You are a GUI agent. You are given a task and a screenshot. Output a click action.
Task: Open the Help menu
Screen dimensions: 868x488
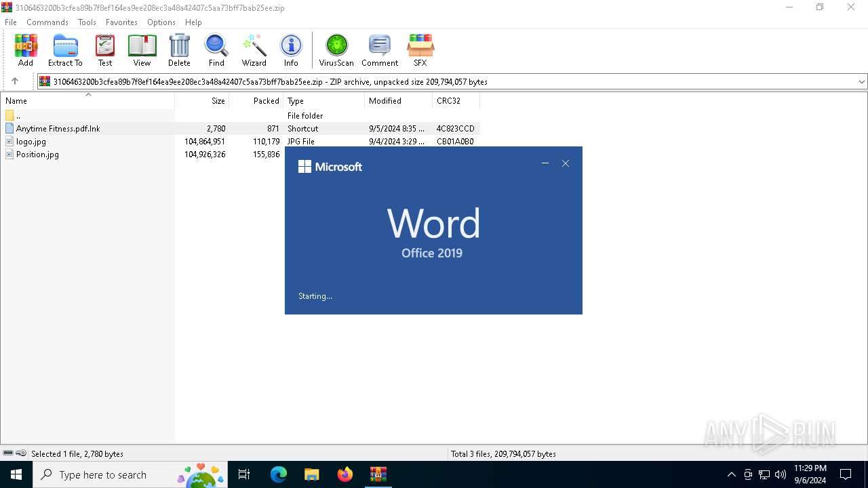(x=193, y=22)
